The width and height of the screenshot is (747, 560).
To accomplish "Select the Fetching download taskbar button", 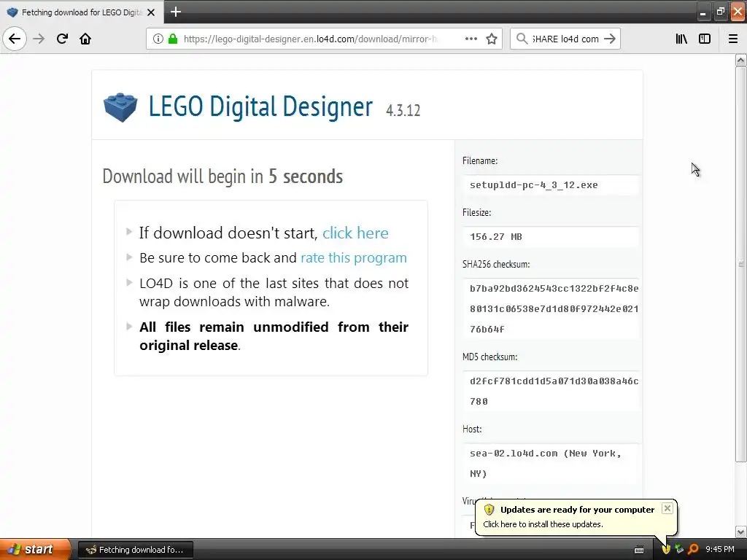I will (135, 550).
